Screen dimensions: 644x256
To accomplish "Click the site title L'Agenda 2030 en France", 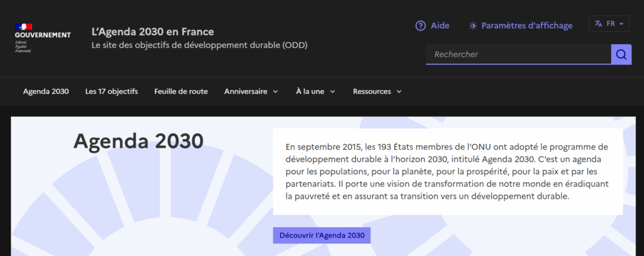I will tap(153, 31).
